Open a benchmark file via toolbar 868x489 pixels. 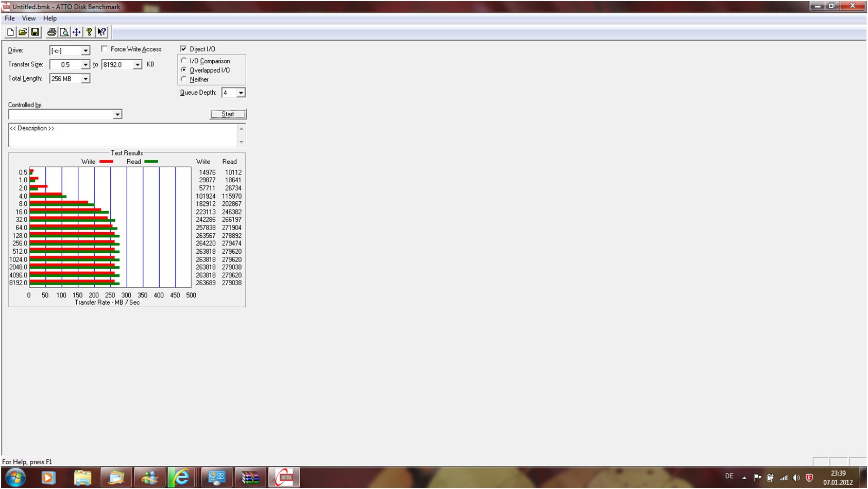point(23,32)
